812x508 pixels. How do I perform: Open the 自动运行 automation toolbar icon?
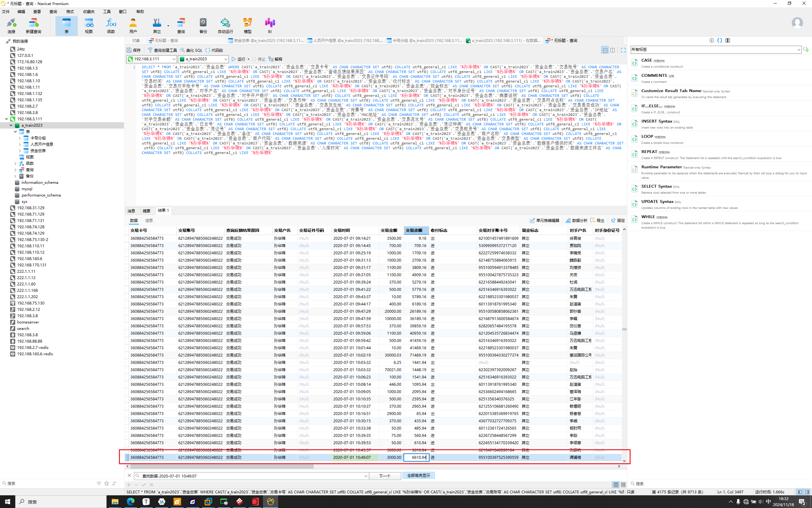click(225, 26)
